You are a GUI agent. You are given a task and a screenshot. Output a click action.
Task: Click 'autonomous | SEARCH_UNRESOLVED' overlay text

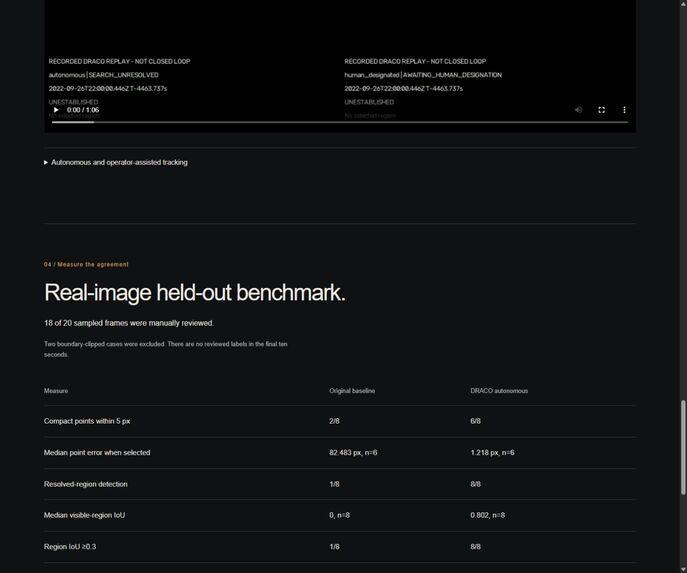(x=103, y=75)
